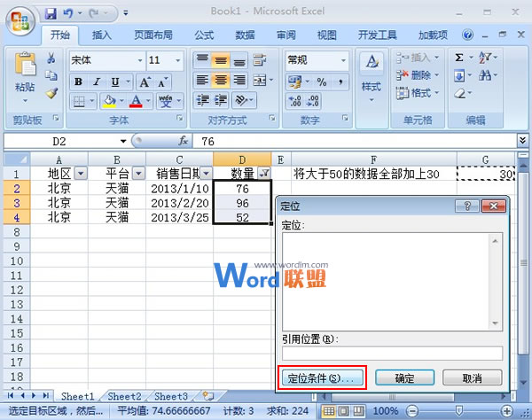Save the workbook using the floppy icon
The height and width of the screenshot is (420, 532).
coord(51,13)
